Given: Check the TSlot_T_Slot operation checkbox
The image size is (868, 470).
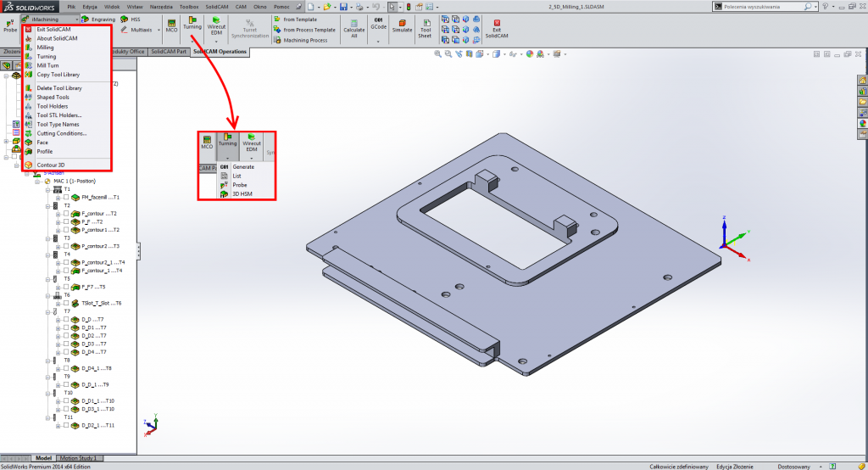Looking at the screenshot, I should pos(66,303).
